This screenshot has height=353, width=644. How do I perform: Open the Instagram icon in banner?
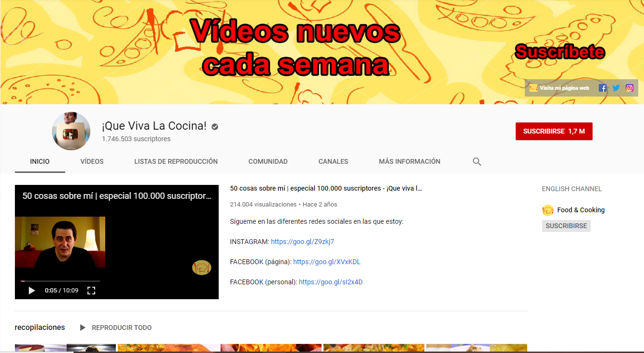coord(630,88)
